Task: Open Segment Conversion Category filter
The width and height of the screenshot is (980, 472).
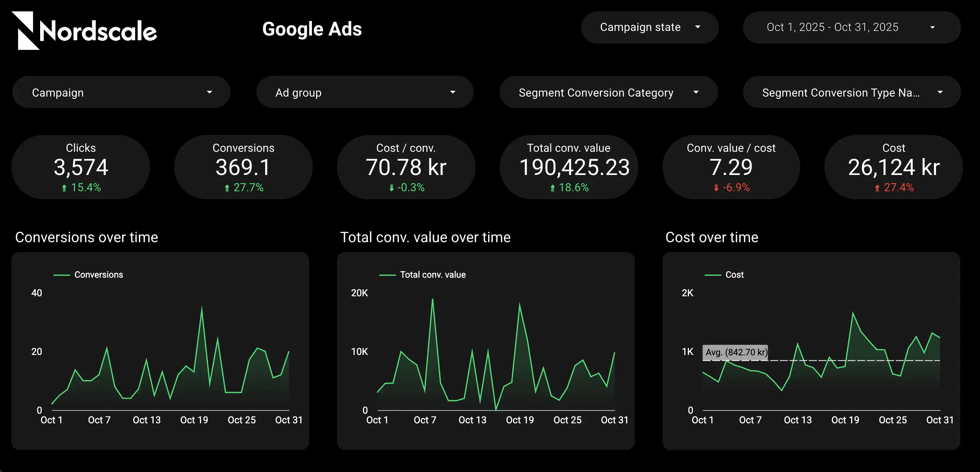Action: pyautogui.click(x=608, y=92)
